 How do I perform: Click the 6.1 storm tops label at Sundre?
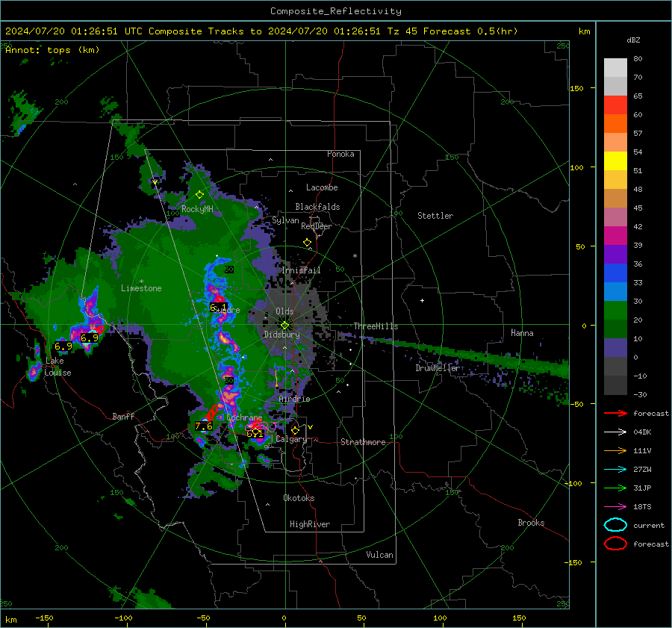pos(218,307)
